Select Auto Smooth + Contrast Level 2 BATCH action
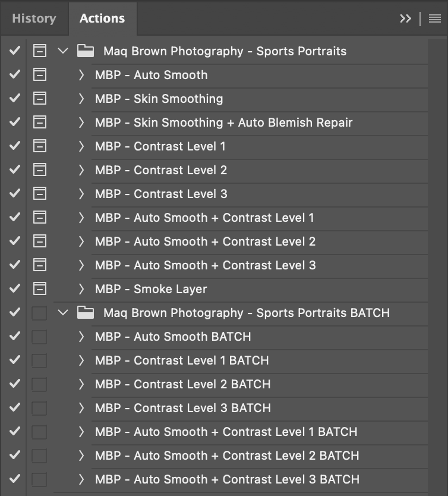 click(227, 456)
